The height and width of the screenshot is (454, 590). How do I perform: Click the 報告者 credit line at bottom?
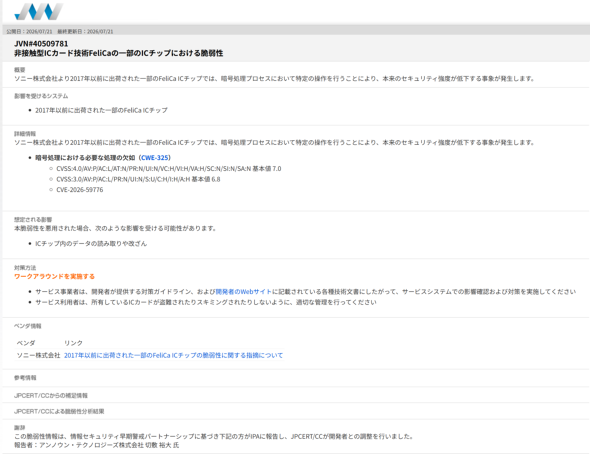tap(97, 445)
